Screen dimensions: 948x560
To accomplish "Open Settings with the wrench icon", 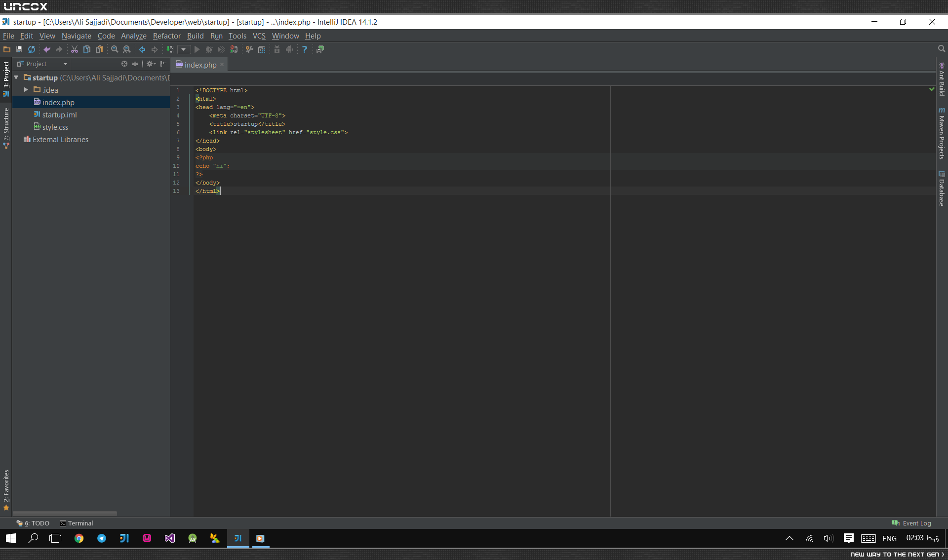I will (x=249, y=49).
